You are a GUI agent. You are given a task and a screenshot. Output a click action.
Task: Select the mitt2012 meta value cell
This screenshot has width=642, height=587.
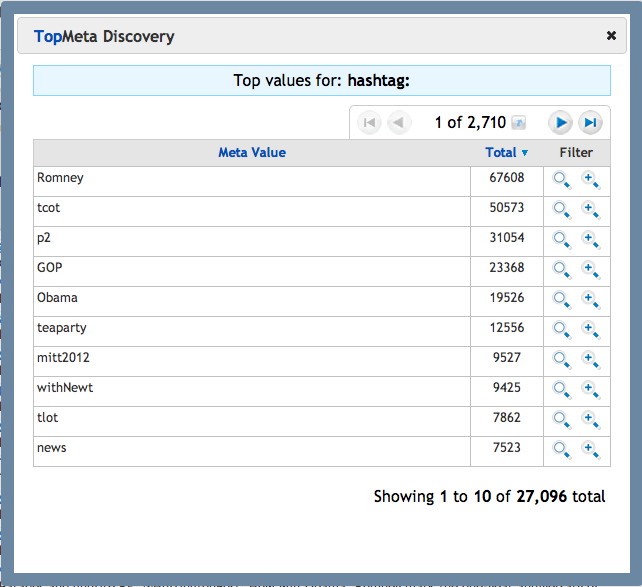(x=252, y=361)
